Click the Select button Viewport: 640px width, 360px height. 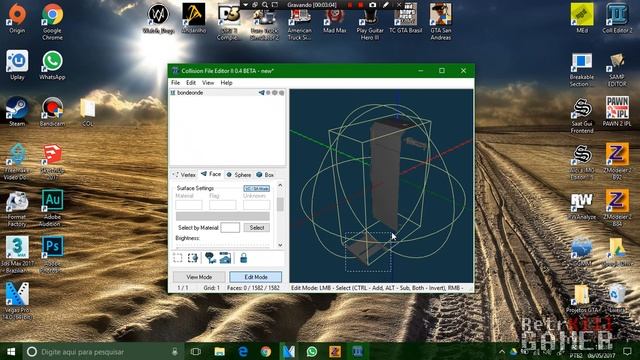coord(257,227)
